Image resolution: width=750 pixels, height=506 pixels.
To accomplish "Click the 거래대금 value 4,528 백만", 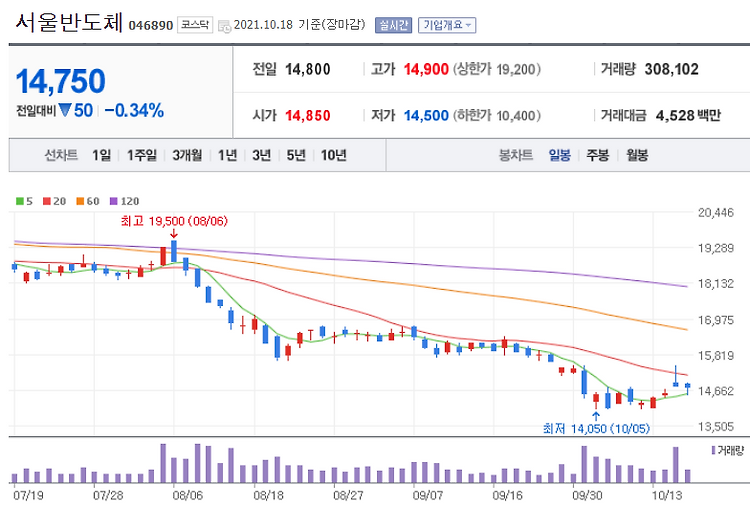I will coord(688,115).
